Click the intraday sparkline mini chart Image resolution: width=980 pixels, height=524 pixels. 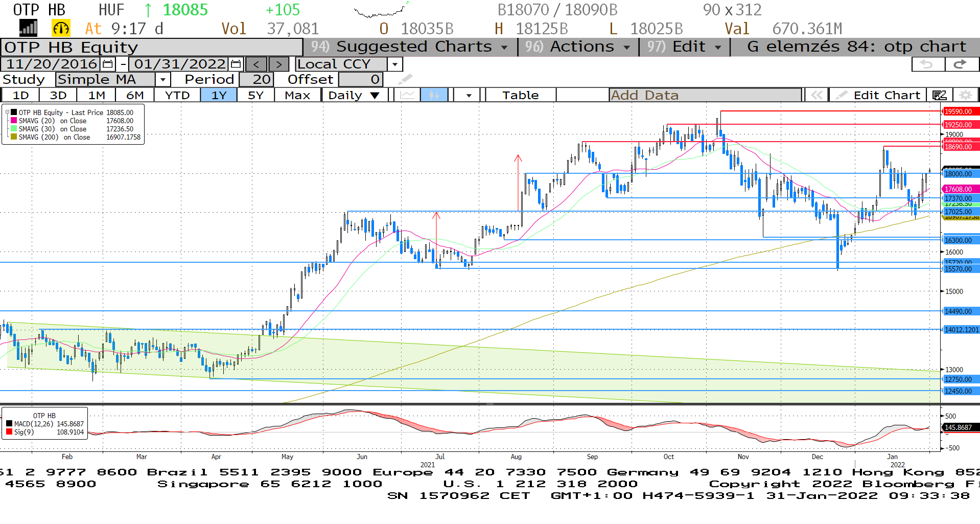pos(382,10)
